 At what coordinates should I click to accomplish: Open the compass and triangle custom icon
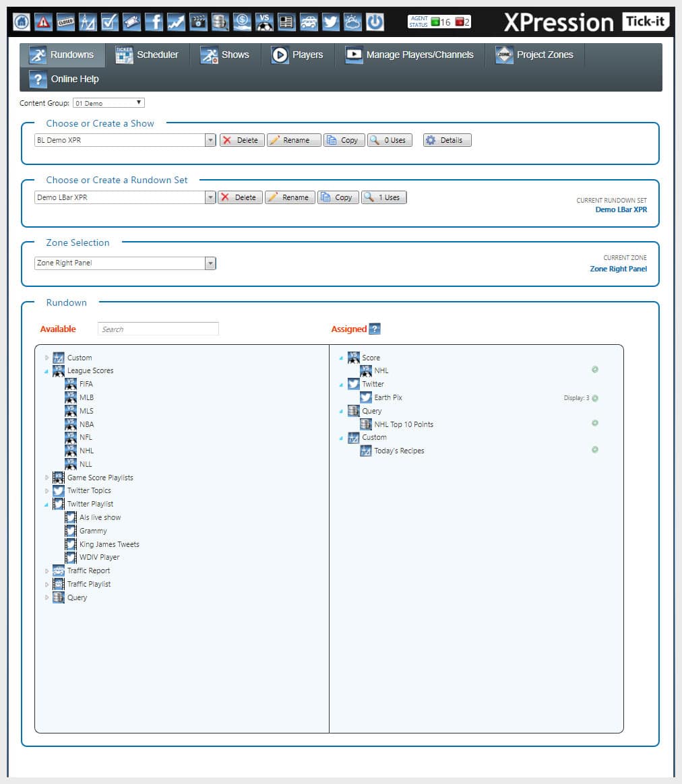pyautogui.click(x=88, y=22)
